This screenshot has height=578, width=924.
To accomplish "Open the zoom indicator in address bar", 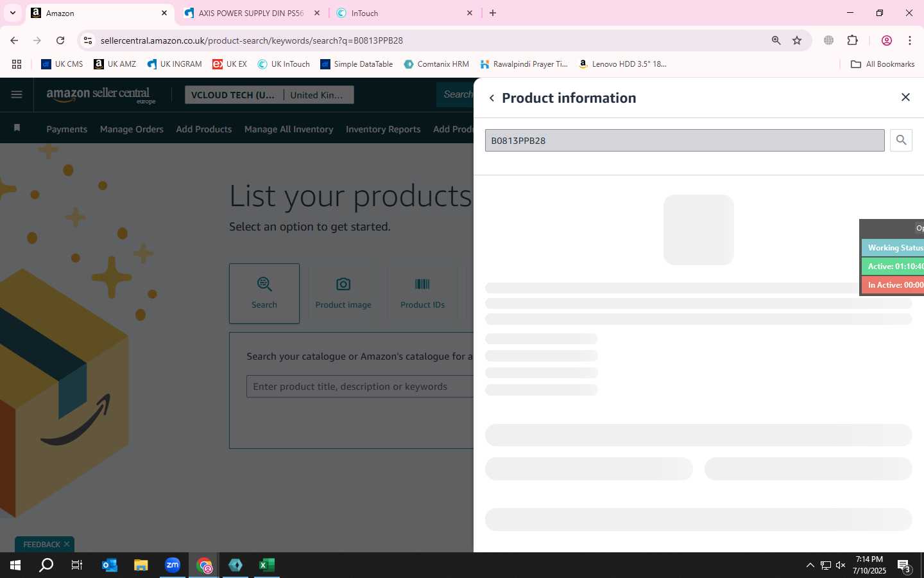I will (776, 40).
